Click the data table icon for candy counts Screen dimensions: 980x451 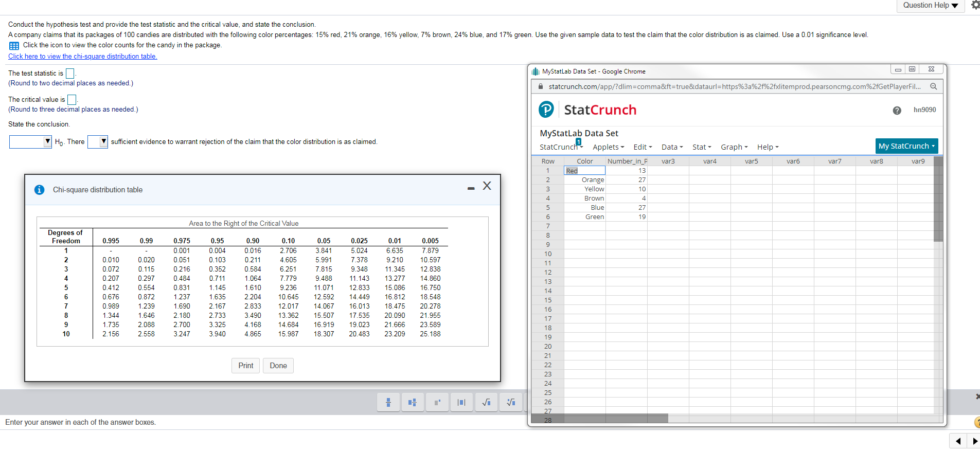coord(14,45)
